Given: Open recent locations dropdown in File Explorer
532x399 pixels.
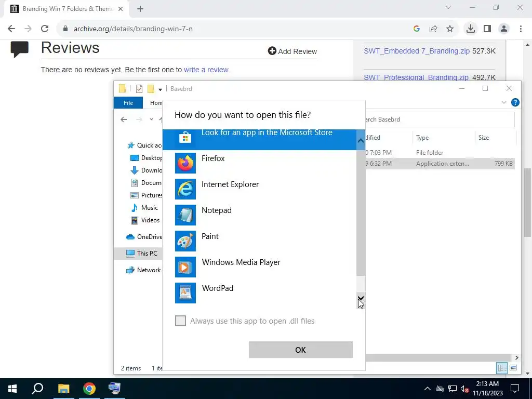Looking at the screenshot, I should (x=151, y=119).
